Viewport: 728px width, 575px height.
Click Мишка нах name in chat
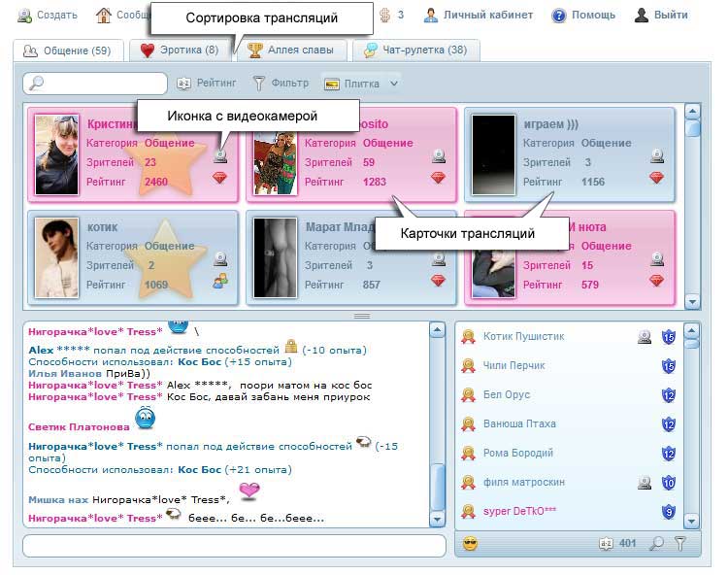58,500
